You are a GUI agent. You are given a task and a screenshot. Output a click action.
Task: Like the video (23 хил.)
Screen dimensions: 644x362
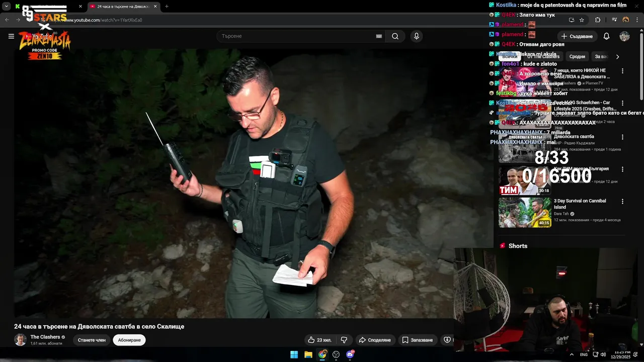point(320,340)
